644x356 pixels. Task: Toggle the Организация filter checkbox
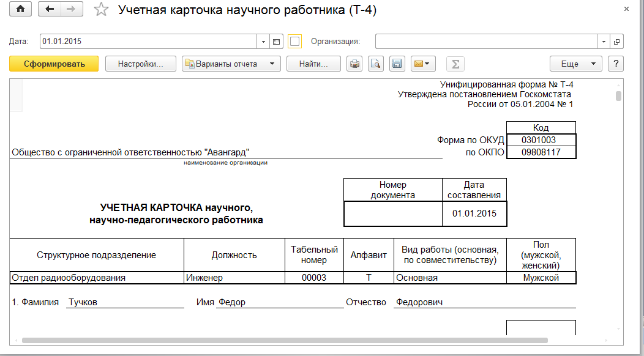294,42
